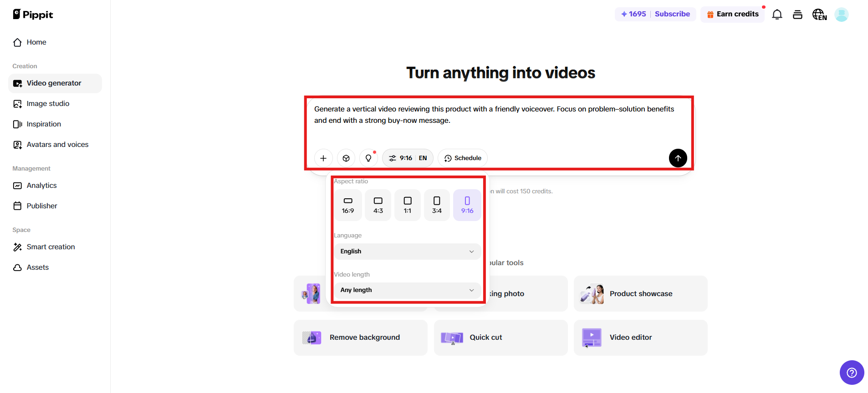Submit the prompt with arrow button
This screenshot has height=393, width=868.
678,158
